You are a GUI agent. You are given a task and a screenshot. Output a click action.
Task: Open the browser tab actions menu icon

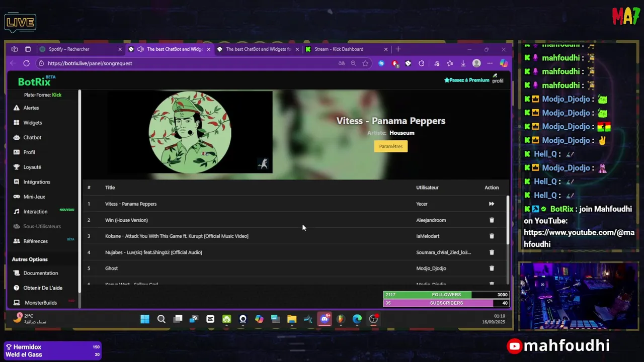[x=28, y=49]
